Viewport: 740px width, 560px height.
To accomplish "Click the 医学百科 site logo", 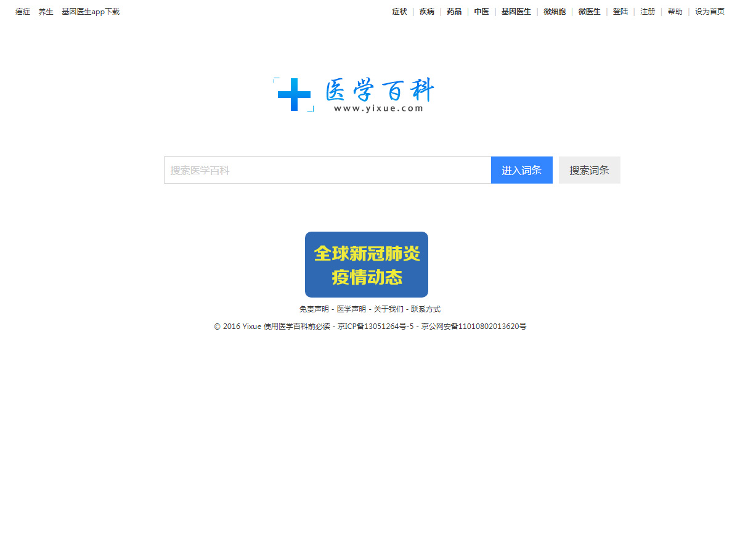I will (x=354, y=95).
